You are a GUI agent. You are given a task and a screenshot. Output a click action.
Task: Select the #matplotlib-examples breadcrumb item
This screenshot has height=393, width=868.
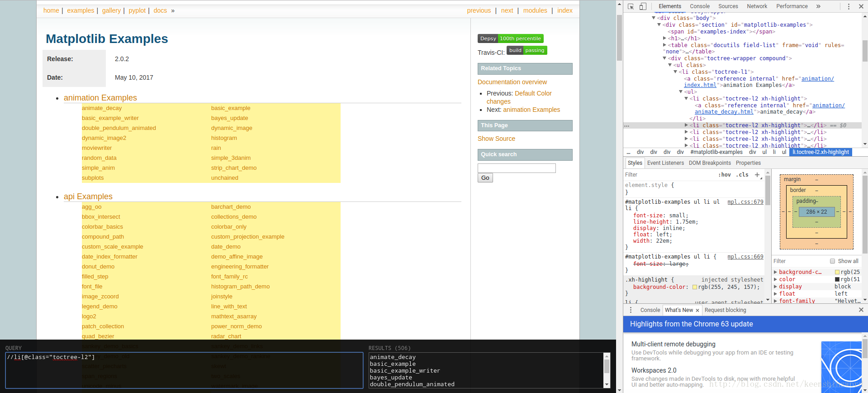coord(716,152)
